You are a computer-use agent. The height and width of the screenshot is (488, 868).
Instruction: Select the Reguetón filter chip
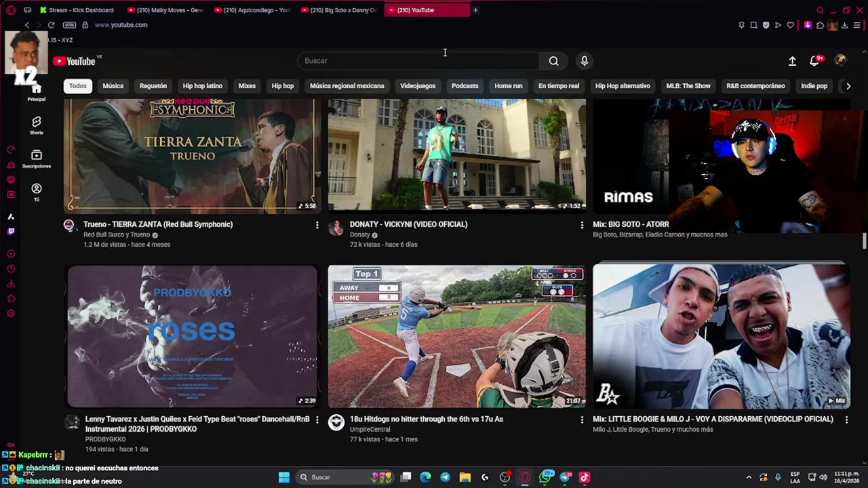(153, 86)
